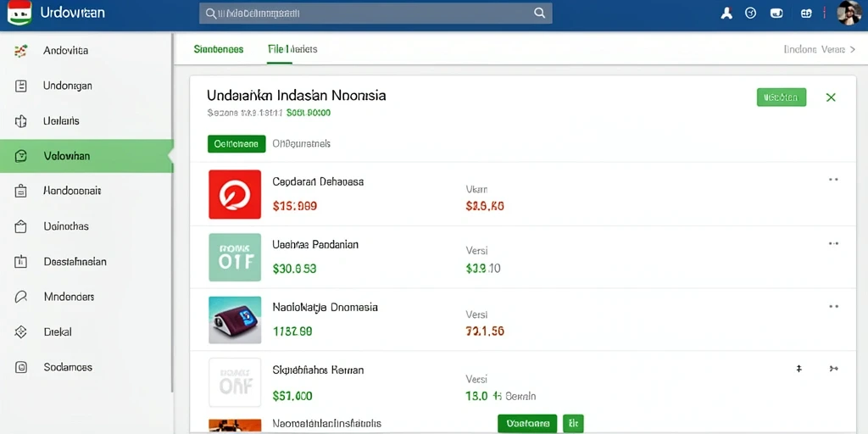Click the pin icon in Siqhebhahos Kerran row
The height and width of the screenshot is (434, 868).
coord(798,369)
